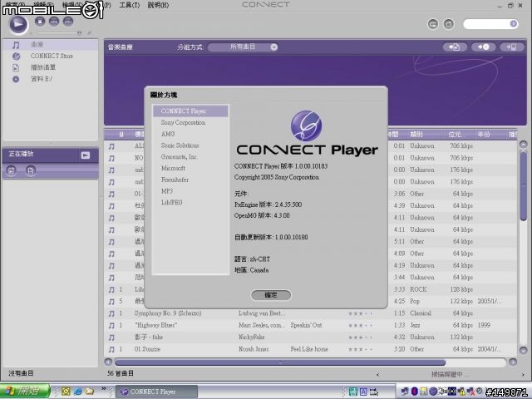Click the volume slider under playback buttons
532x399 pixels.
[x=57, y=33]
